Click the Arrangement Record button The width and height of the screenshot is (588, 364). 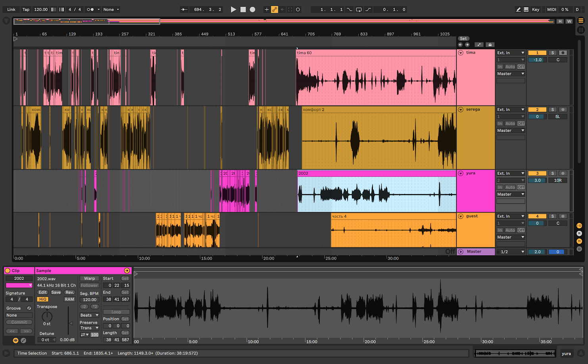coord(252,10)
